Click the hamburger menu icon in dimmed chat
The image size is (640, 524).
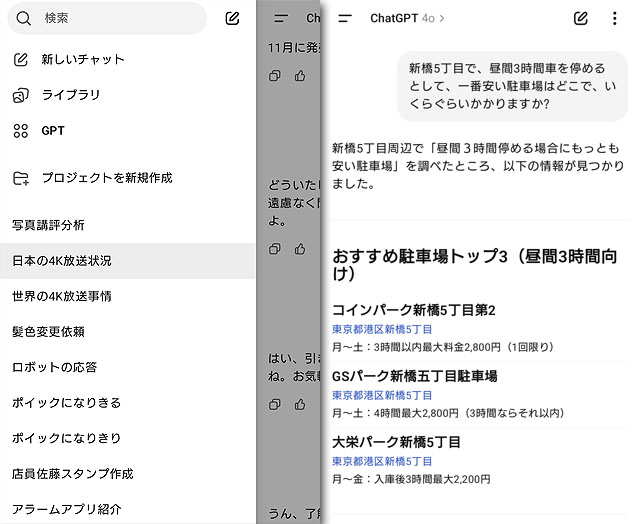tap(281, 18)
